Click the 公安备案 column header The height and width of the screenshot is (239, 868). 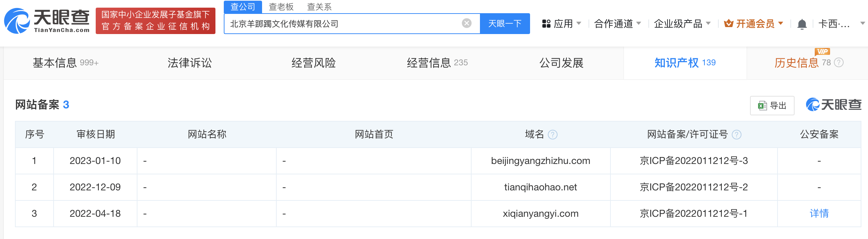[x=819, y=134]
